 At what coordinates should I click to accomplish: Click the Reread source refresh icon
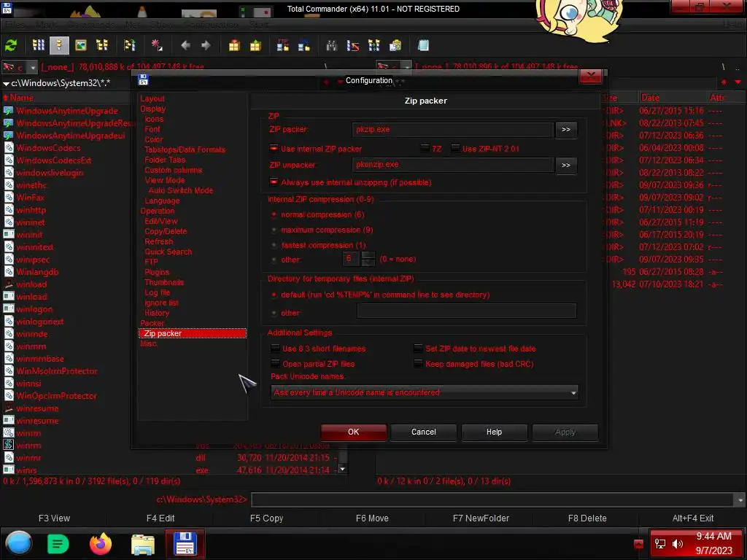[11, 46]
